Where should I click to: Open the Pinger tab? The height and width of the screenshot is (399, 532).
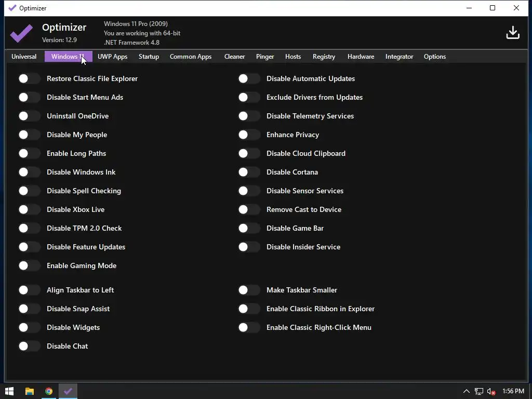coord(265,57)
